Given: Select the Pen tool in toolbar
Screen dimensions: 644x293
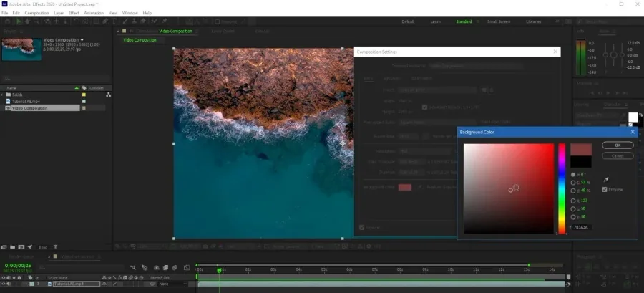Looking at the screenshot, I should 105,21.
